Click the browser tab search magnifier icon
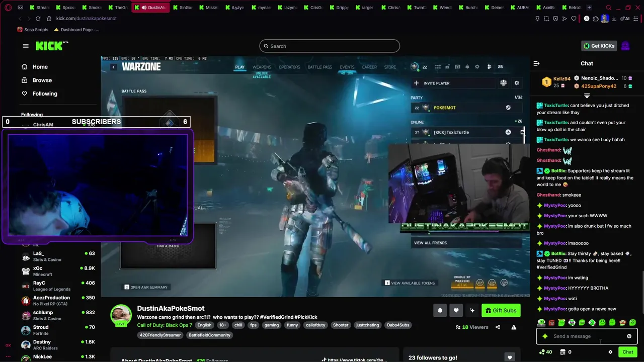Image resolution: width=644 pixels, height=362 pixels. [x=608, y=8]
